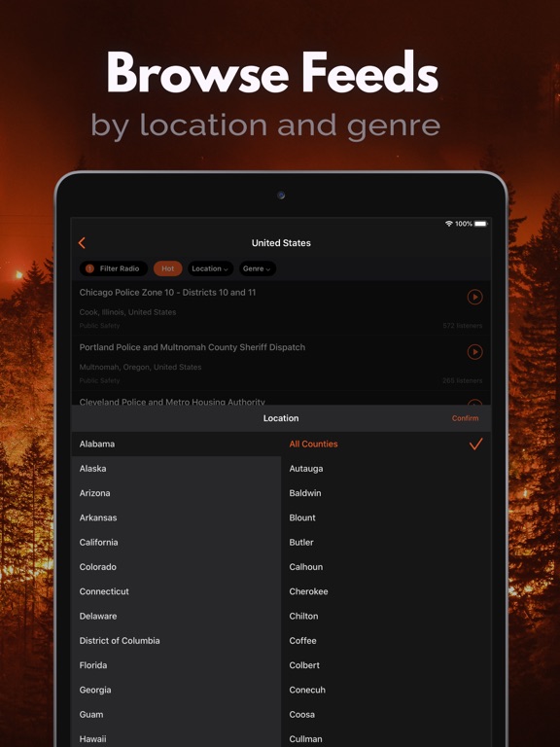Open the Location dropdown

210,268
